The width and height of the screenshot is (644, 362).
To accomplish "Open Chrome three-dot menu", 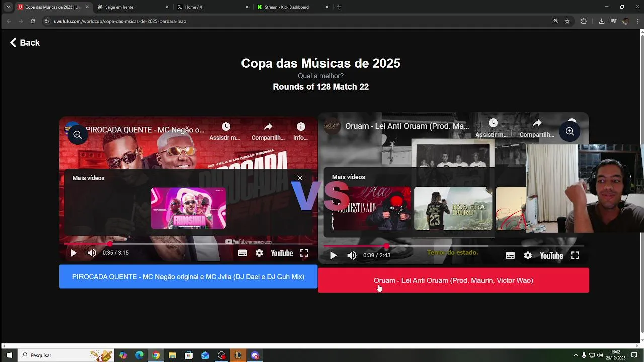I will coord(637,21).
